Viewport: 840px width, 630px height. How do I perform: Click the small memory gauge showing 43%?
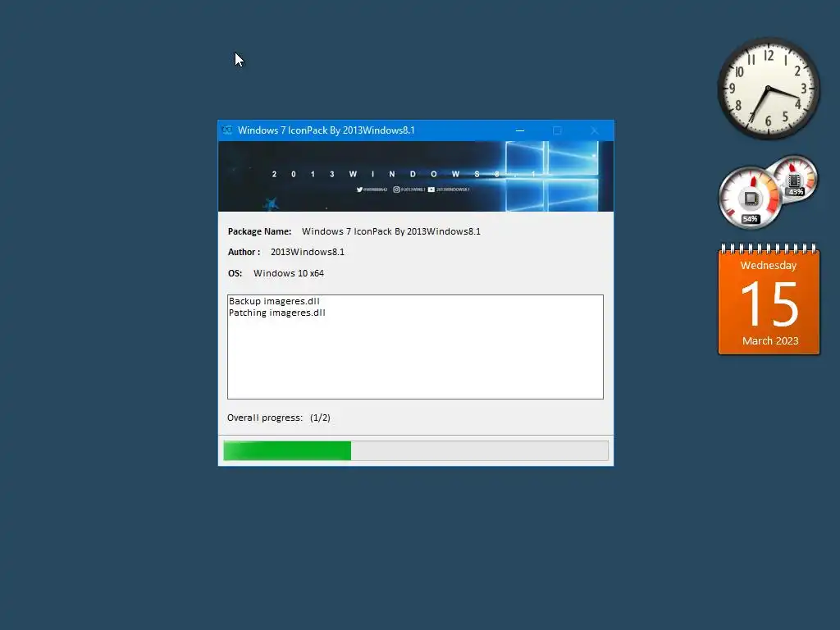[x=794, y=178]
